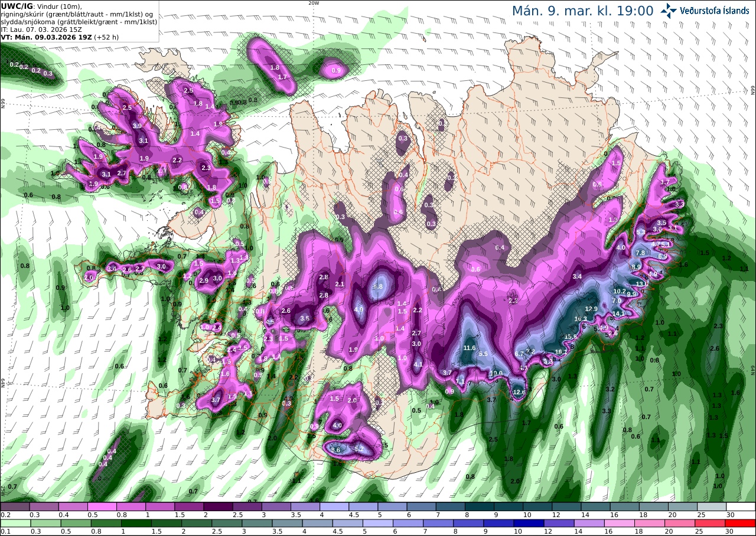The height and width of the screenshot is (536, 756).
Task: Click the 16.3 precipitation value on the map
Action: (x=580, y=319)
